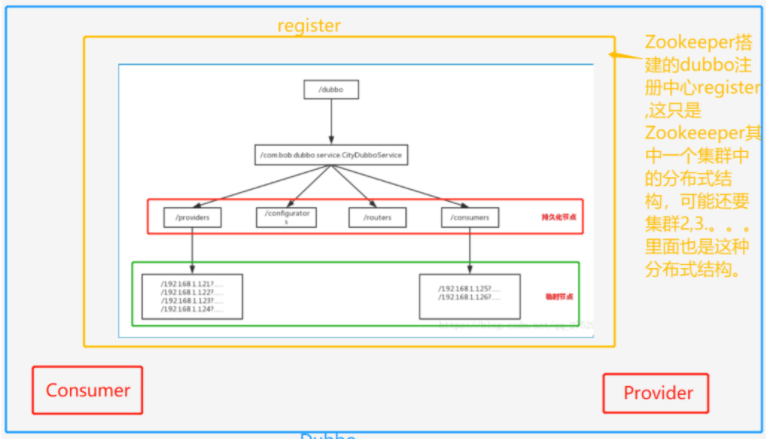Click the red 持久化节点 label

(559, 217)
